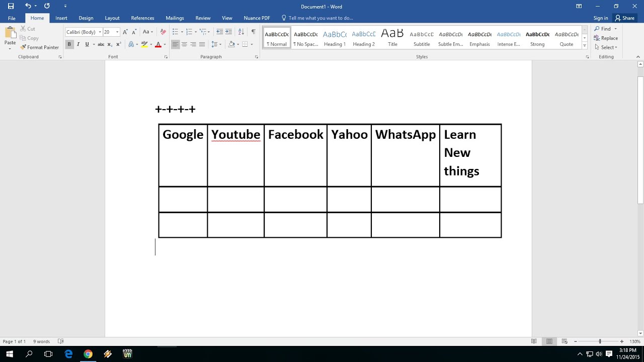Decrease the font size
Viewport: 644px width, 362px height.
tap(133, 32)
